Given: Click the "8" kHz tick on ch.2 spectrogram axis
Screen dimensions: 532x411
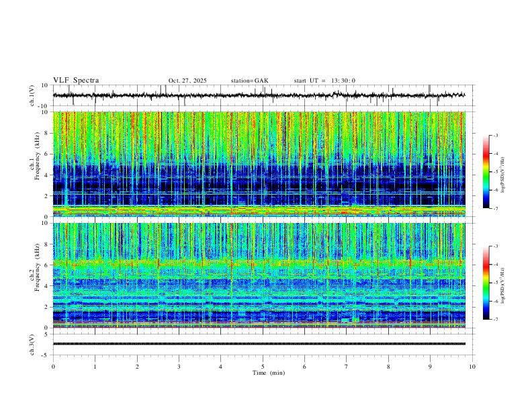Looking at the screenshot, I should click(47, 244).
